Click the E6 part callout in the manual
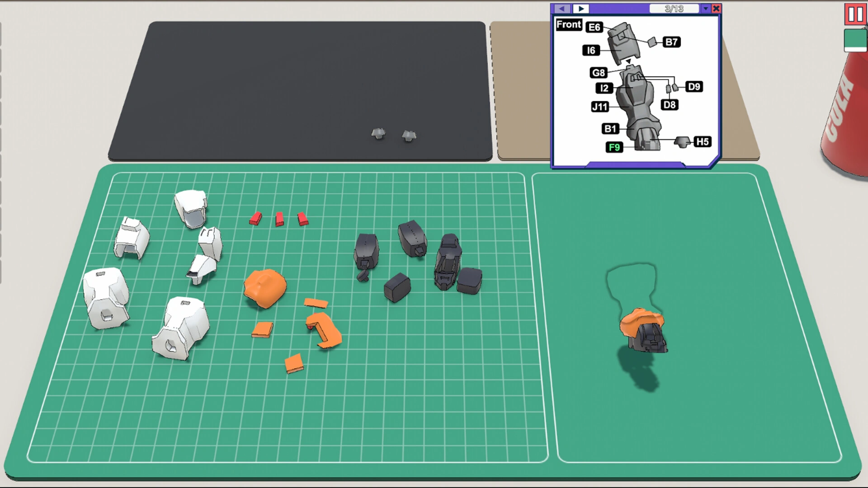 click(594, 27)
